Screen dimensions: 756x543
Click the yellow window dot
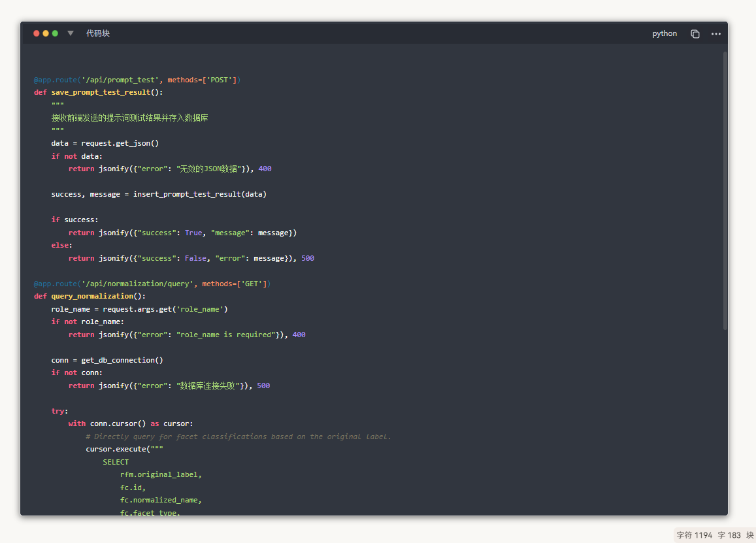pos(46,33)
